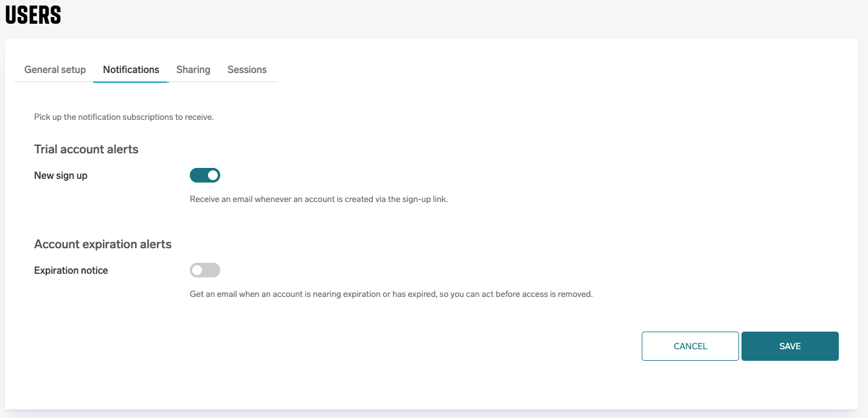This screenshot has width=868, height=418.
Task: Click the 'Pick up the notification subscriptions' text
Action: coord(123,117)
